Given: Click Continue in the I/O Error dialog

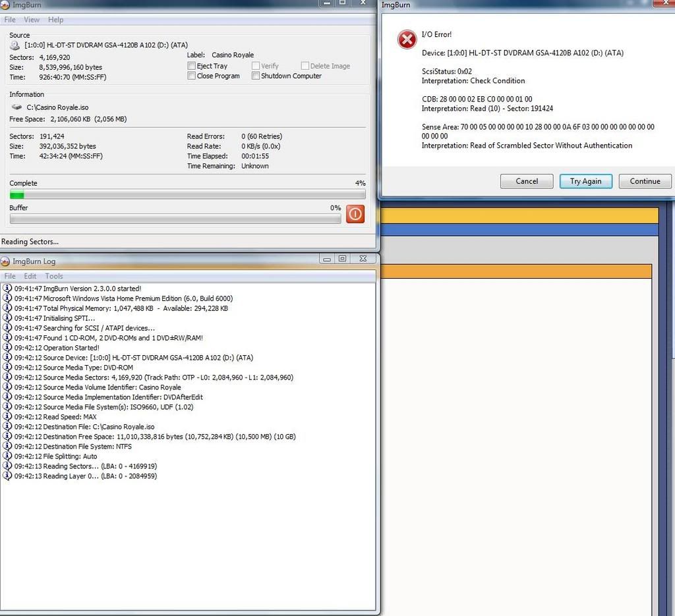Looking at the screenshot, I should pyautogui.click(x=645, y=181).
